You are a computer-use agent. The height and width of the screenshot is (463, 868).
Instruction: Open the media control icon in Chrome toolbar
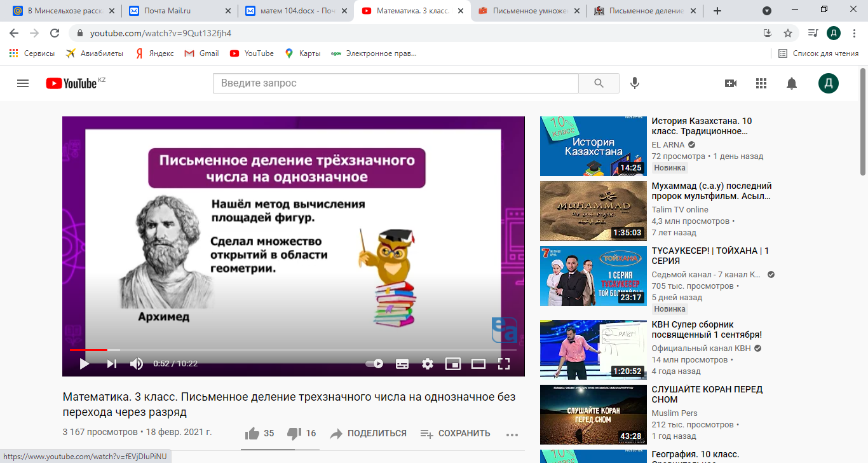(813, 33)
